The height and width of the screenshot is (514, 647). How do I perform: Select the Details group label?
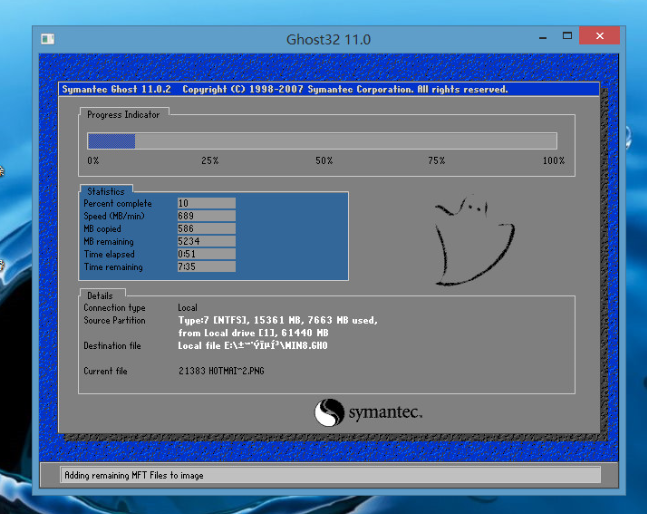pyautogui.click(x=100, y=296)
